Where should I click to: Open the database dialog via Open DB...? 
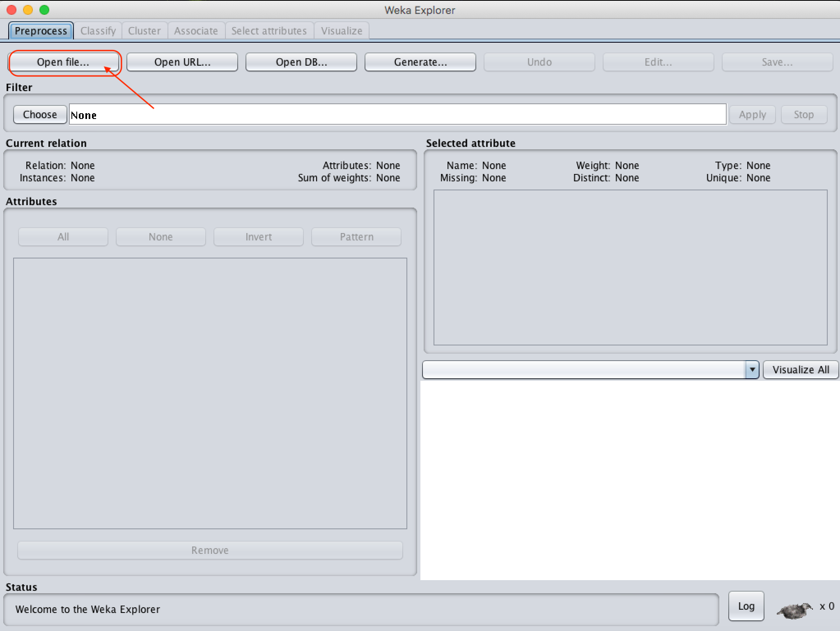pos(301,62)
